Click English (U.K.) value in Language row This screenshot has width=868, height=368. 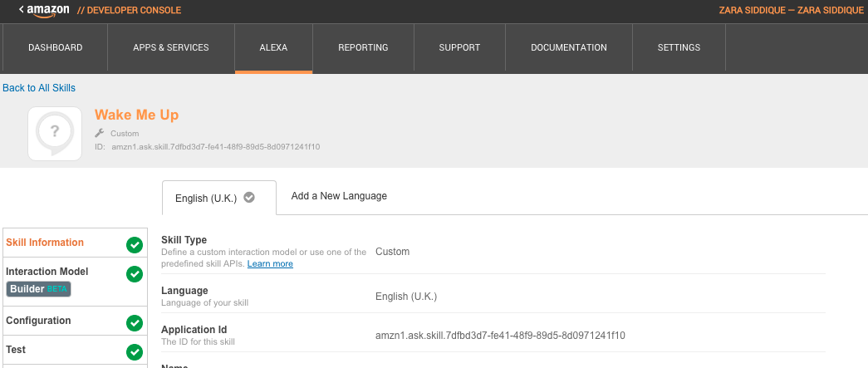pyautogui.click(x=406, y=297)
